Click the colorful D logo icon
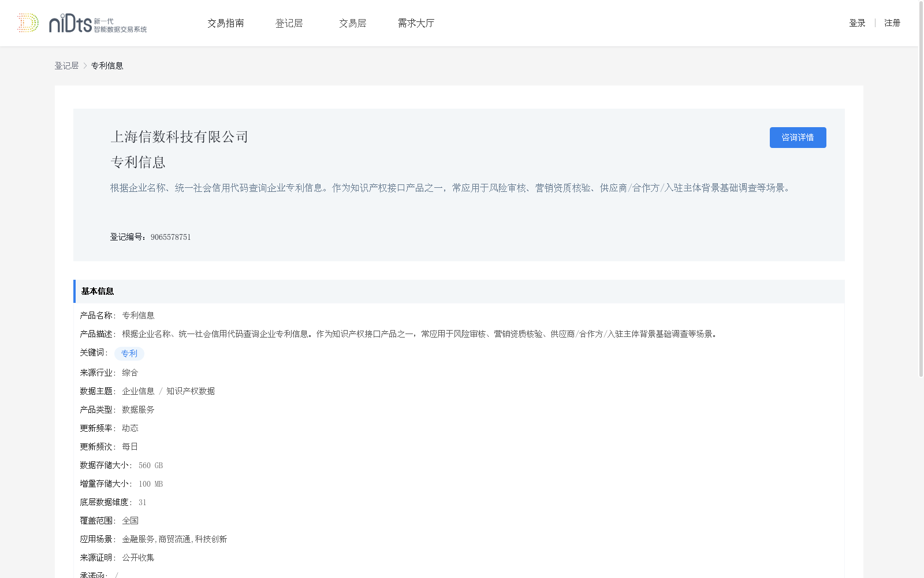 pyautogui.click(x=28, y=23)
